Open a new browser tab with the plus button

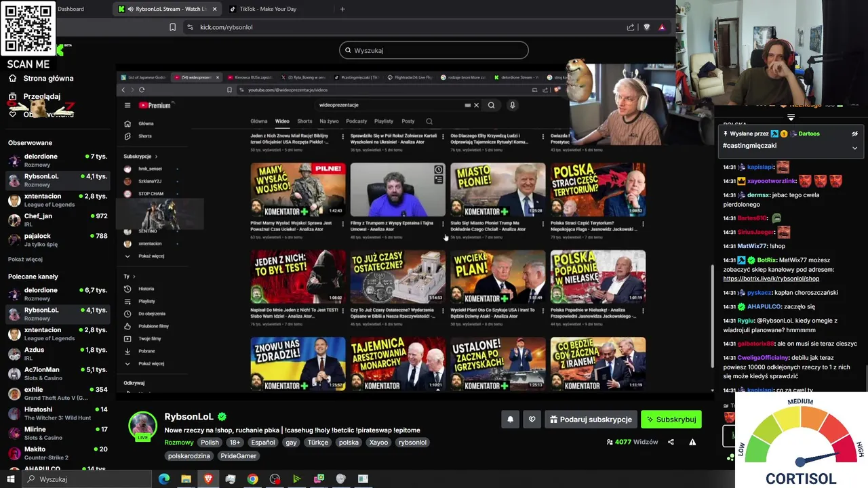coord(342,9)
